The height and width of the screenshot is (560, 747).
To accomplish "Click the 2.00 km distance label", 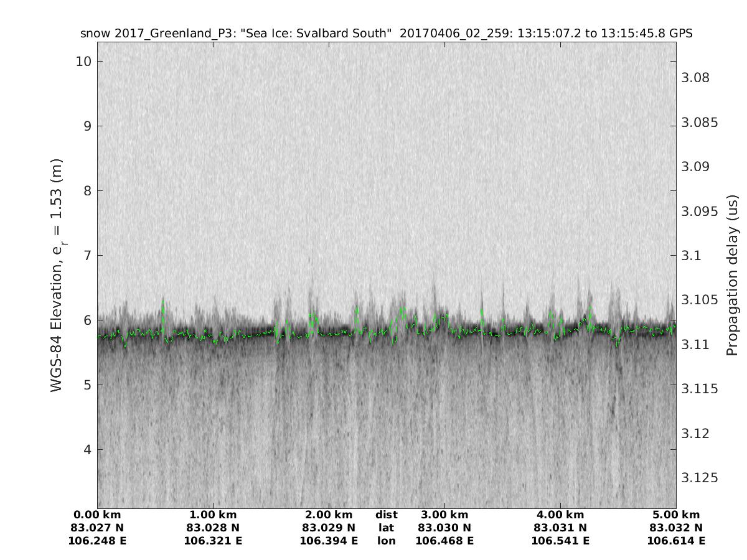I will coord(329,515).
